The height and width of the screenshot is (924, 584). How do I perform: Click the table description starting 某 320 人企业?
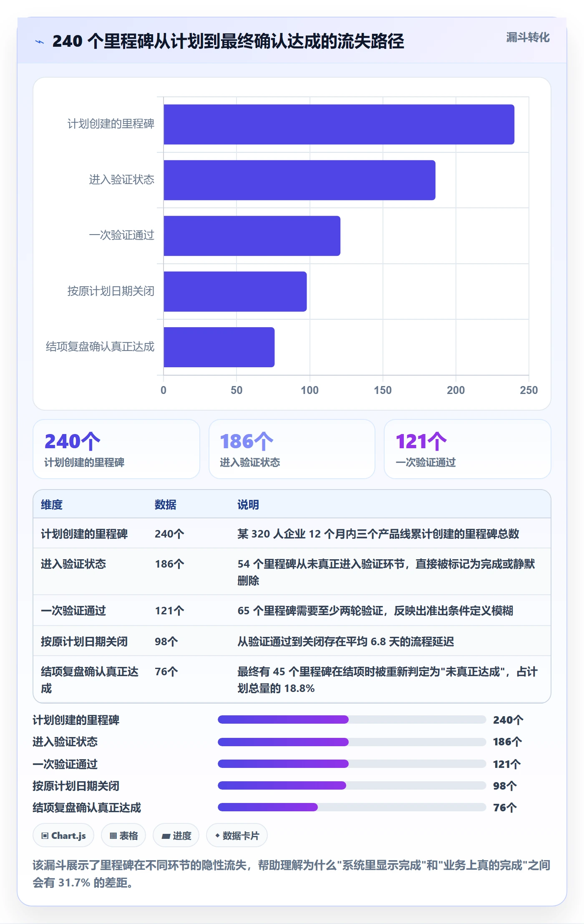pos(378,534)
